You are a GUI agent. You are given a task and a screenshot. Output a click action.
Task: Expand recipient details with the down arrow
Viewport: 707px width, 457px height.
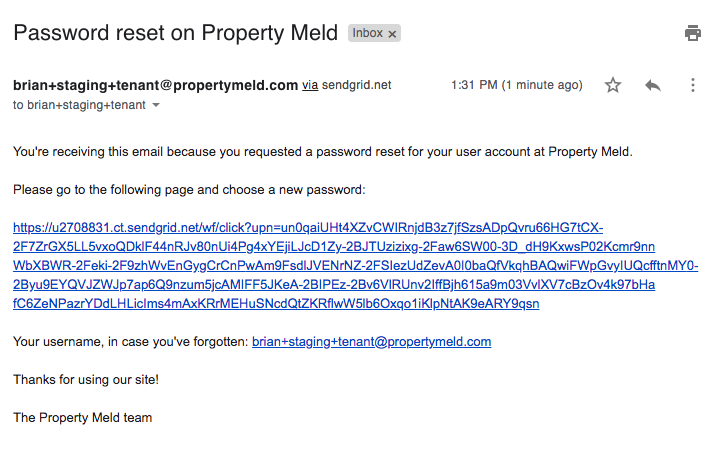[x=155, y=105]
